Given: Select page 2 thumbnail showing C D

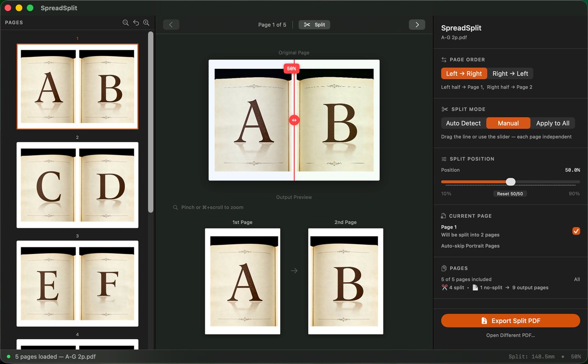Looking at the screenshot, I should [x=78, y=185].
